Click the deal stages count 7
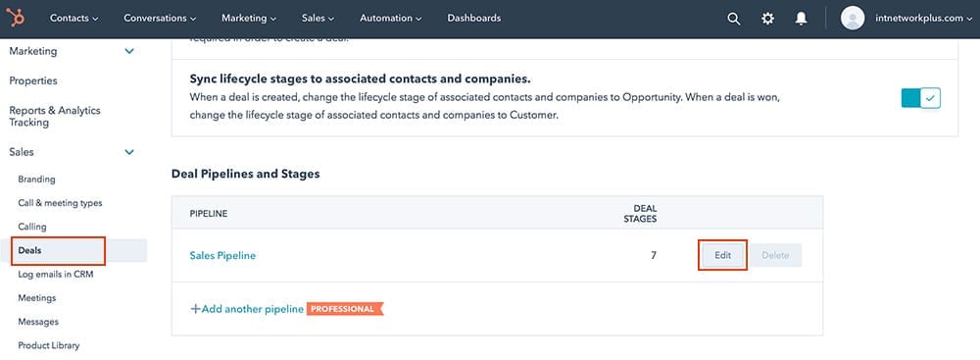Image resolution: width=980 pixels, height=360 pixels. (x=654, y=255)
